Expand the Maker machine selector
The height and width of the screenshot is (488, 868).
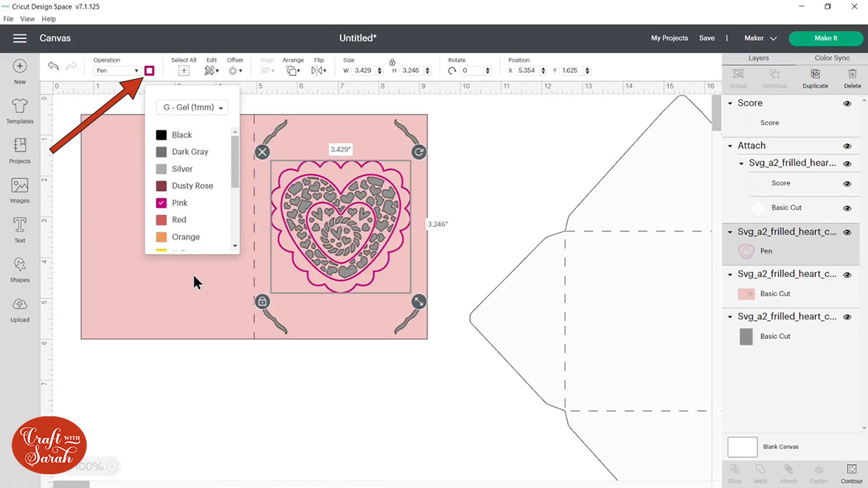[760, 38]
